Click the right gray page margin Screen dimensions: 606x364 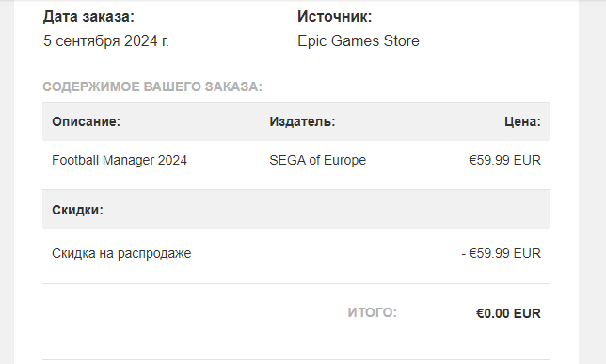pyautogui.click(x=592, y=182)
